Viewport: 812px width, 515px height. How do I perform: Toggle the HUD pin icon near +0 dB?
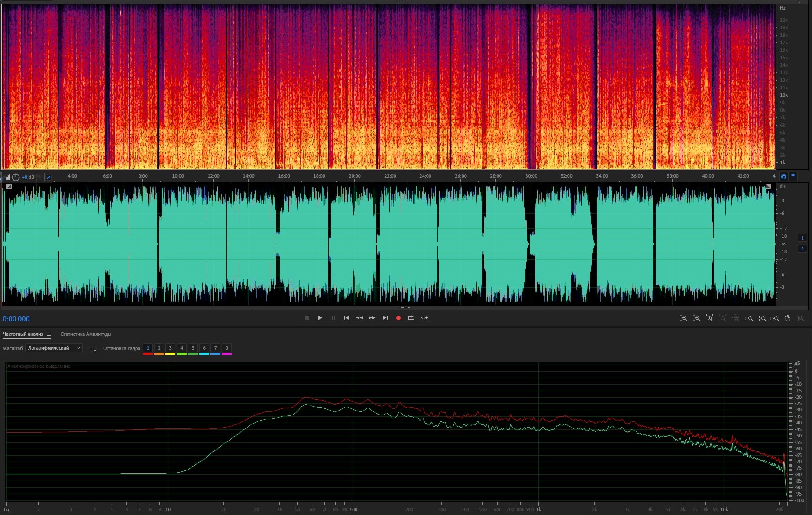coord(49,177)
